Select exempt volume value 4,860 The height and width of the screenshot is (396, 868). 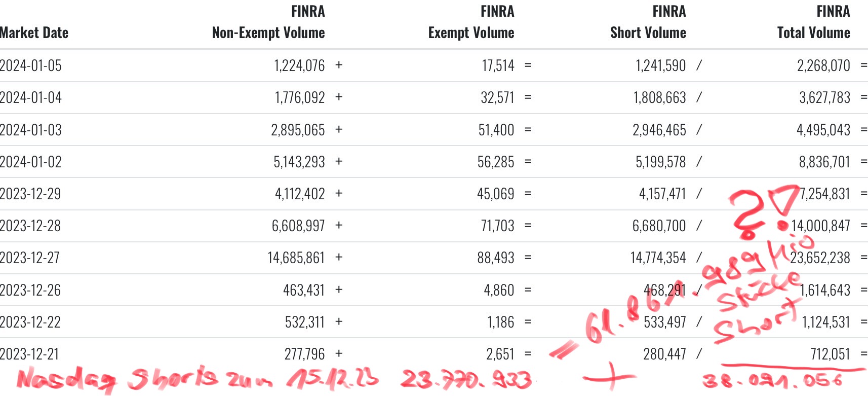click(499, 291)
